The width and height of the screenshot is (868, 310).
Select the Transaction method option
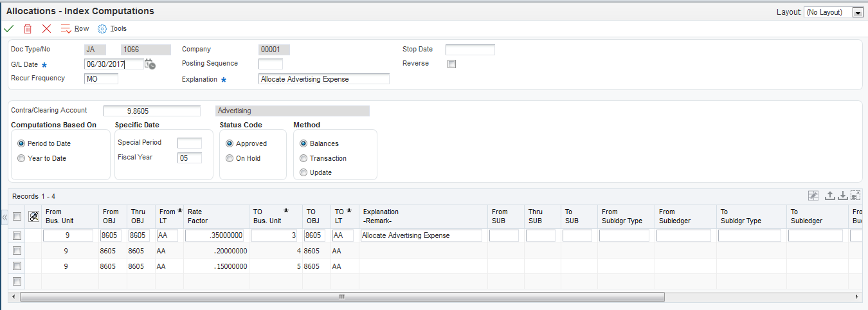[x=304, y=158]
